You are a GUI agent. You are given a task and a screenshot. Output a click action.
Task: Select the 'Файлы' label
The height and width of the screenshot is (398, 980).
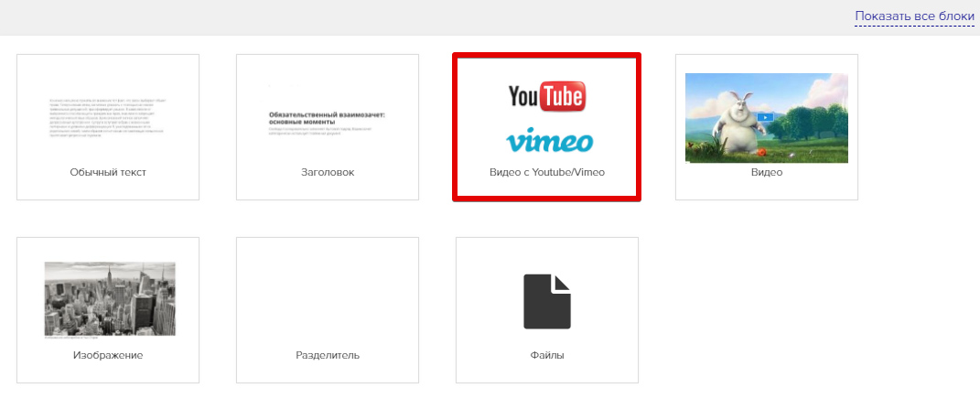click(547, 356)
